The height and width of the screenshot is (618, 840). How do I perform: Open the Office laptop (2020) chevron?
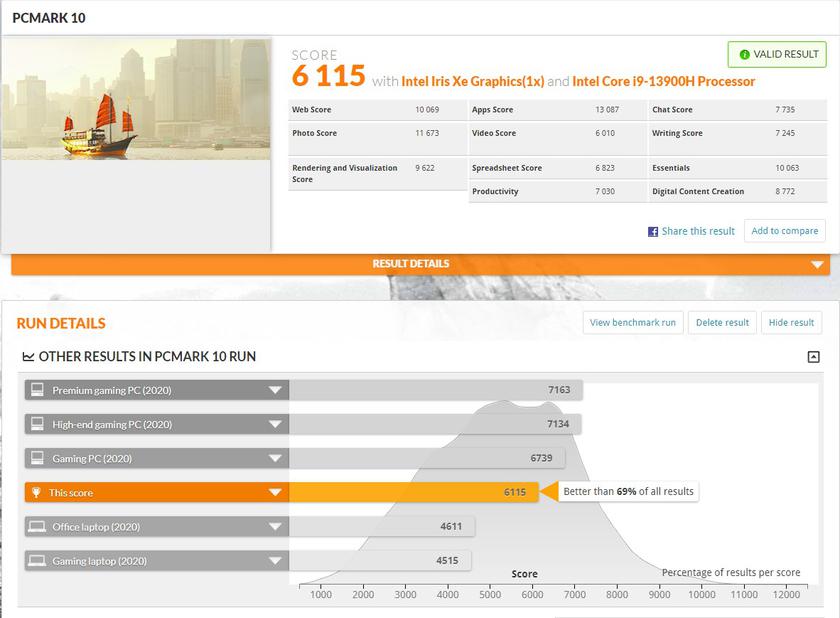274,526
